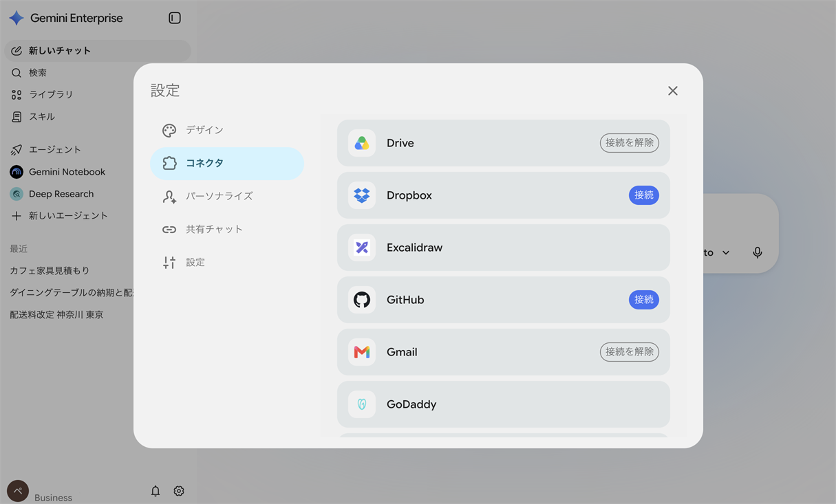Open recent chat カフェ家具見積もり
The width and height of the screenshot is (836, 504).
[x=50, y=271]
